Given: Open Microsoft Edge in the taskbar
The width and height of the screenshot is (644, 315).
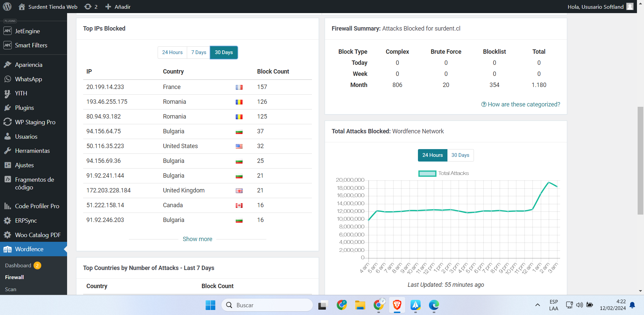Looking at the screenshot, I should click(x=434, y=305).
